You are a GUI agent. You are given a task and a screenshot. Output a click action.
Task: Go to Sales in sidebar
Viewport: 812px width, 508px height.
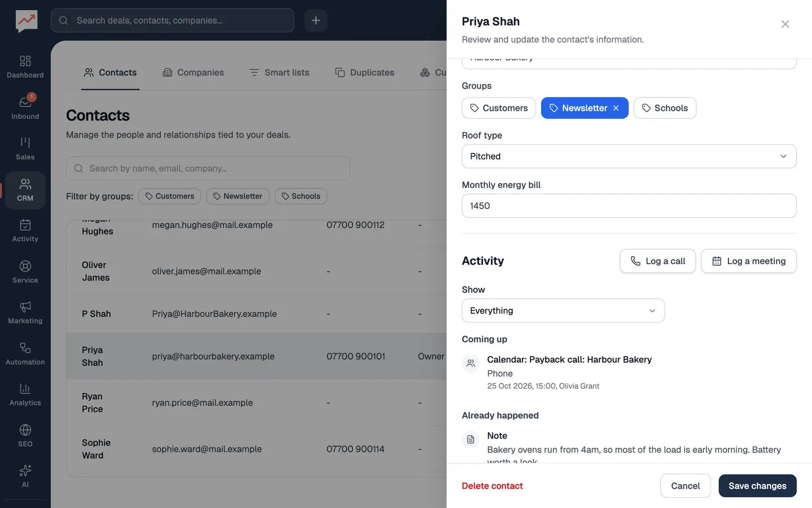pyautogui.click(x=25, y=149)
